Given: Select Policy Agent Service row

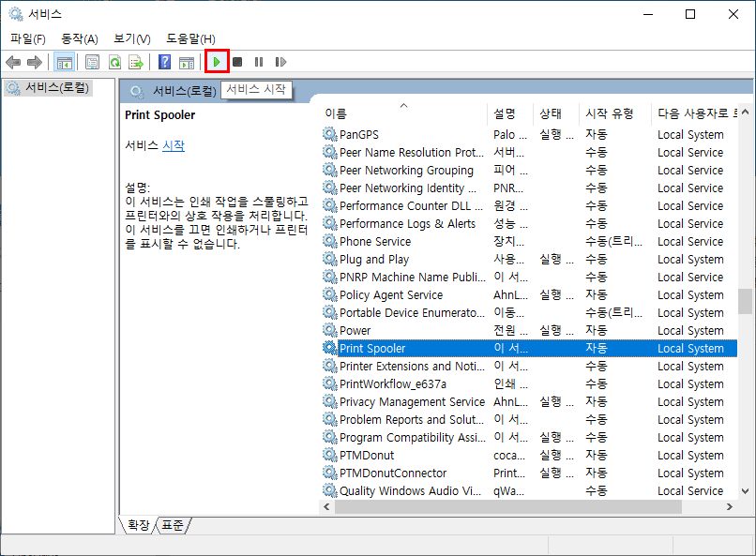Looking at the screenshot, I should [x=529, y=294].
